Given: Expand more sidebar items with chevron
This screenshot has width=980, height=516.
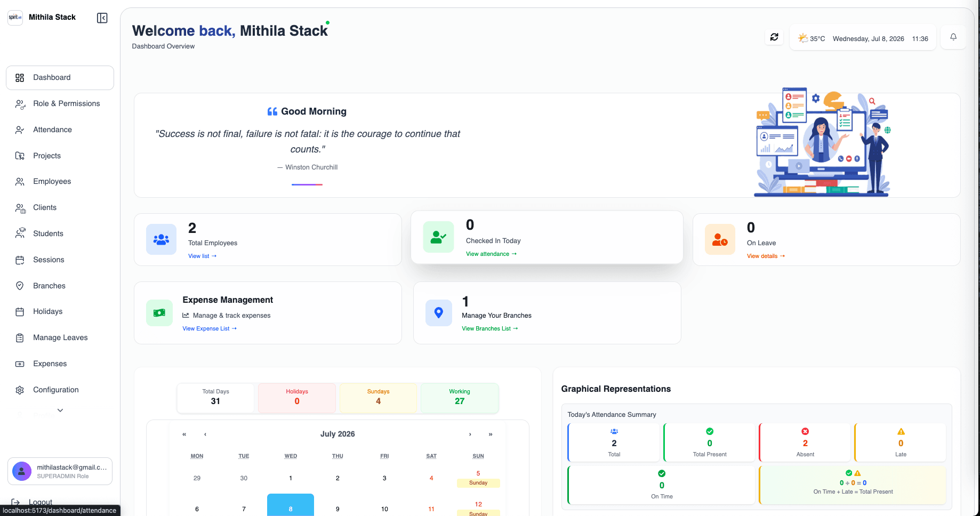Looking at the screenshot, I should (60, 410).
